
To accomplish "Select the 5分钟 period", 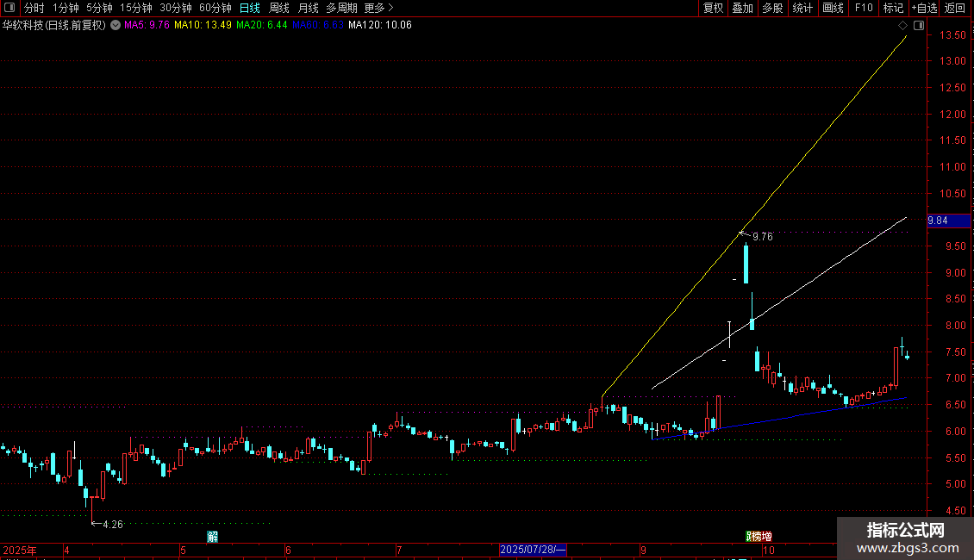I will (99, 8).
